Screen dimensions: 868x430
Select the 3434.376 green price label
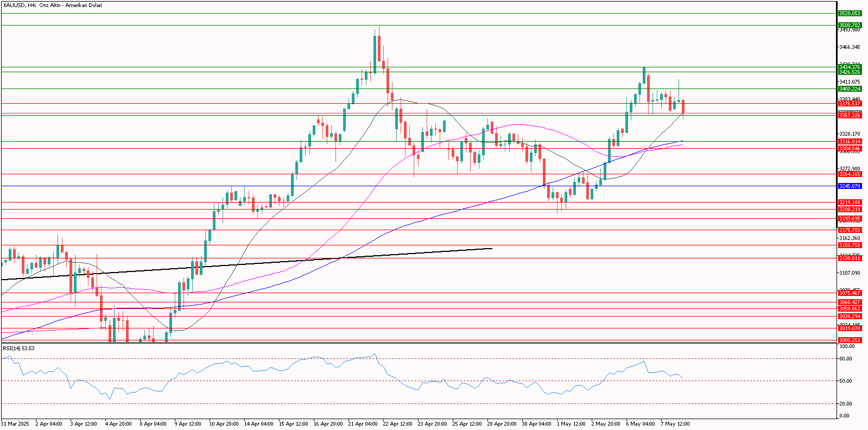click(850, 67)
